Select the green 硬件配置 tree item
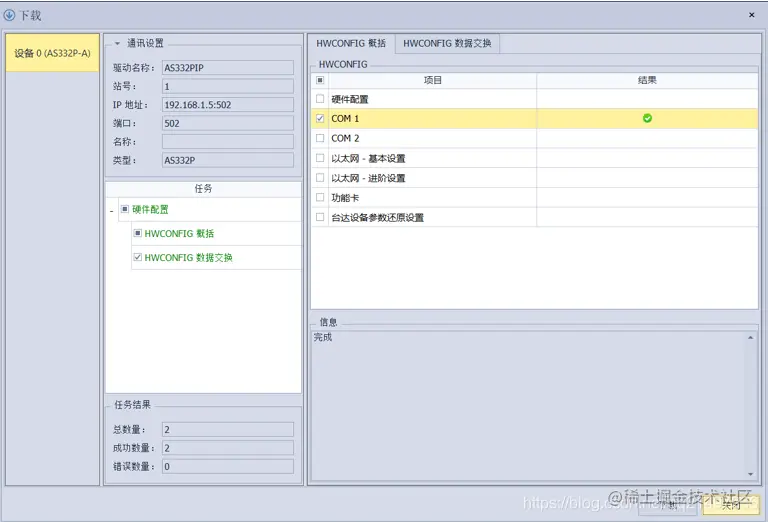The height and width of the screenshot is (522, 768). click(150, 210)
